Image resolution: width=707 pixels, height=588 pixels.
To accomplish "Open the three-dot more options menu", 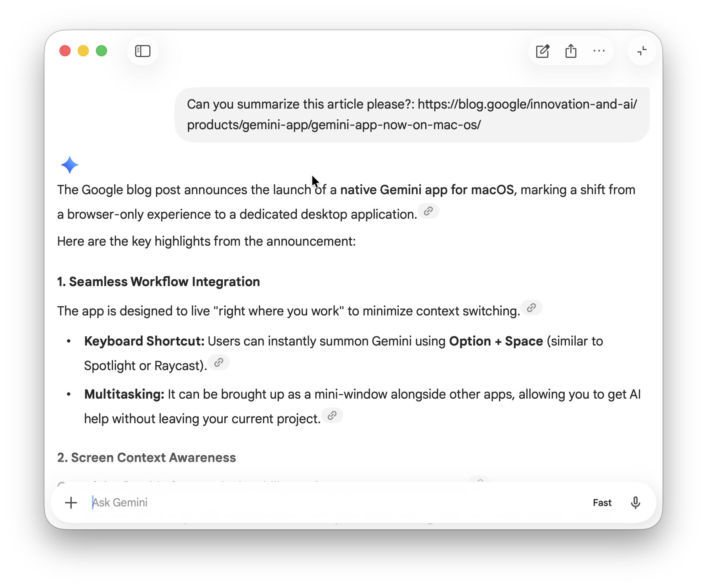I will tap(599, 51).
